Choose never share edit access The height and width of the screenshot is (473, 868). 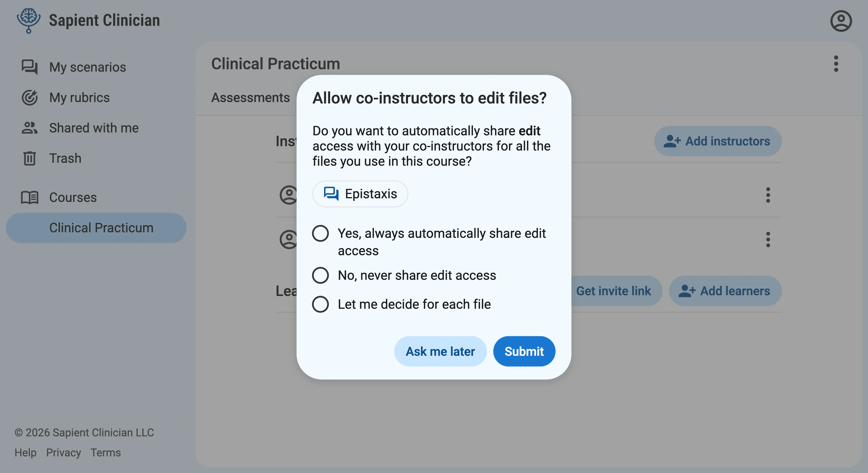[x=320, y=275]
